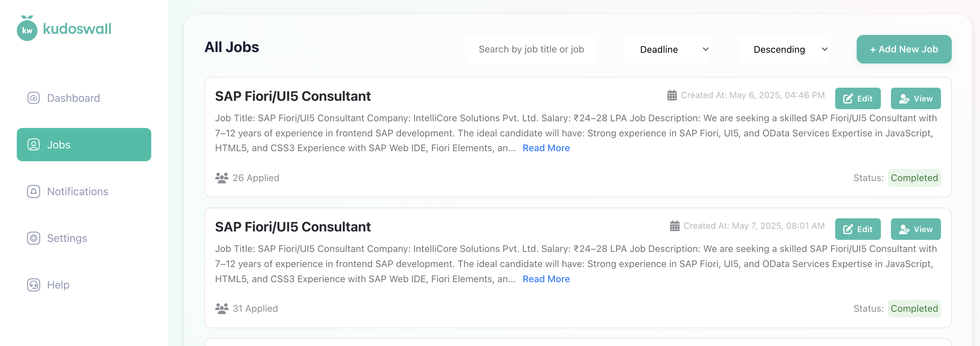Screen dimensions: 980x346
Task: Click the calendar icon for May 7 job
Action: coord(675,226)
